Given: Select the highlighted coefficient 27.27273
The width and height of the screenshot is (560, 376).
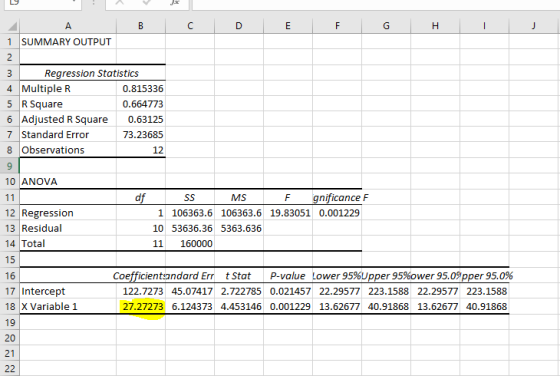Looking at the screenshot, I should pyautogui.click(x=141, y=306).
